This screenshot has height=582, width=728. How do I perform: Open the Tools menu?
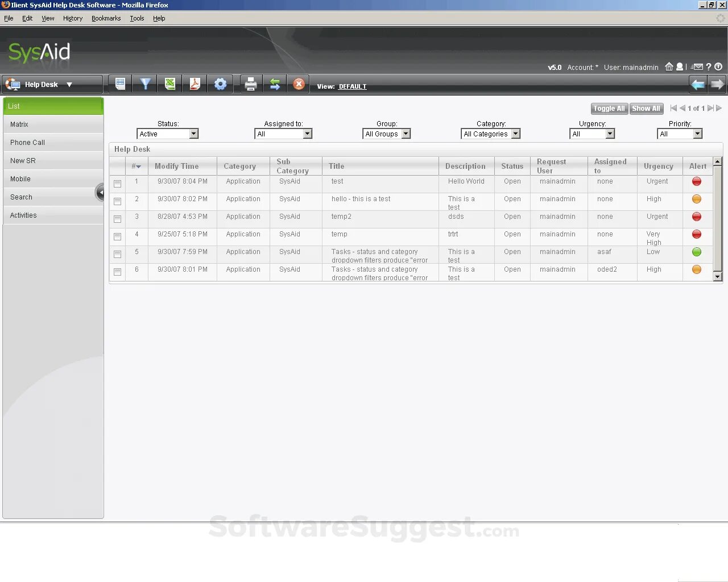tap(137, 18)
